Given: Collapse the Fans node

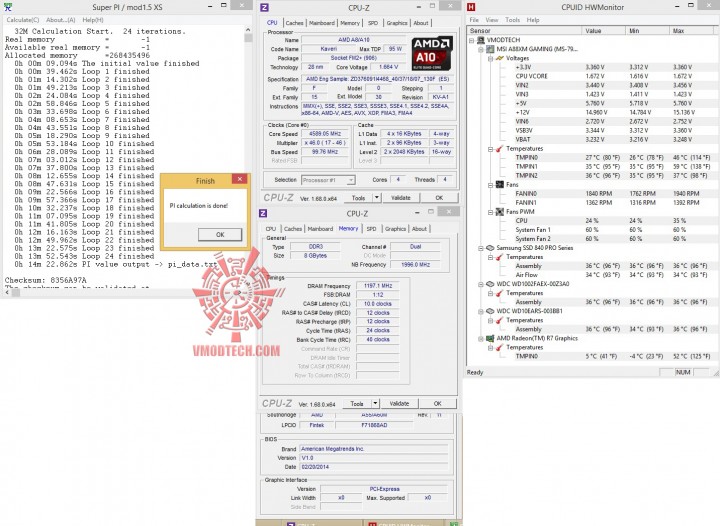Looking at the screenshot, I should (490, 185).
